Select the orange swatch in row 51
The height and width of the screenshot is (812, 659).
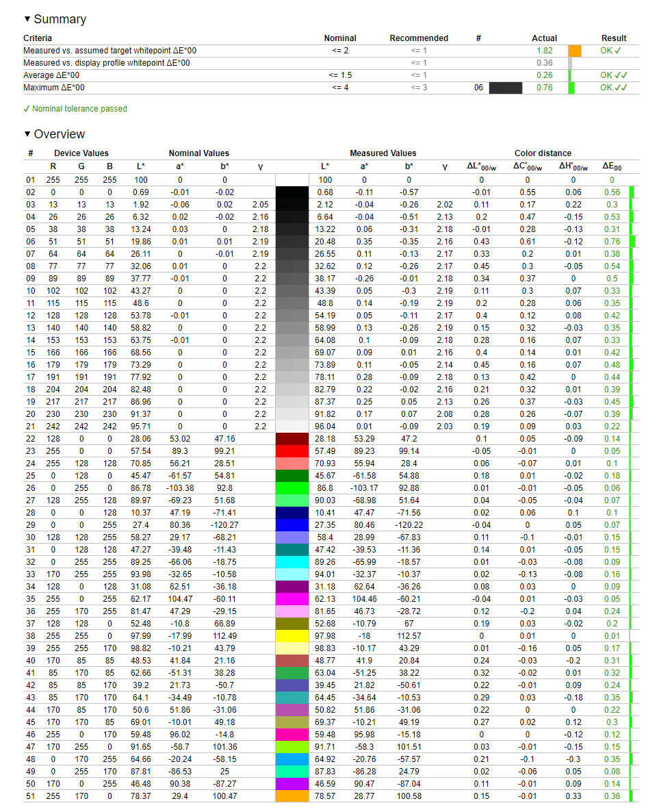pos(292,796)
